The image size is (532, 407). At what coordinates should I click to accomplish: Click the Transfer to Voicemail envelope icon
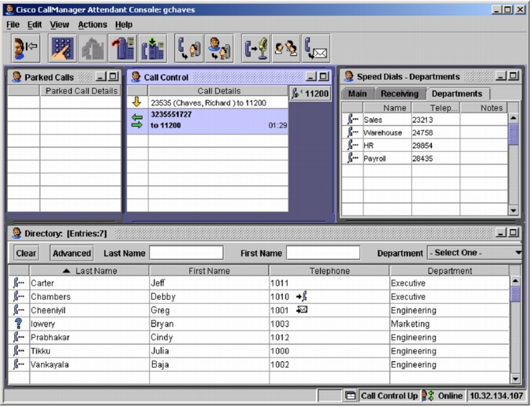pyautogui.click(x=316, y=49)
